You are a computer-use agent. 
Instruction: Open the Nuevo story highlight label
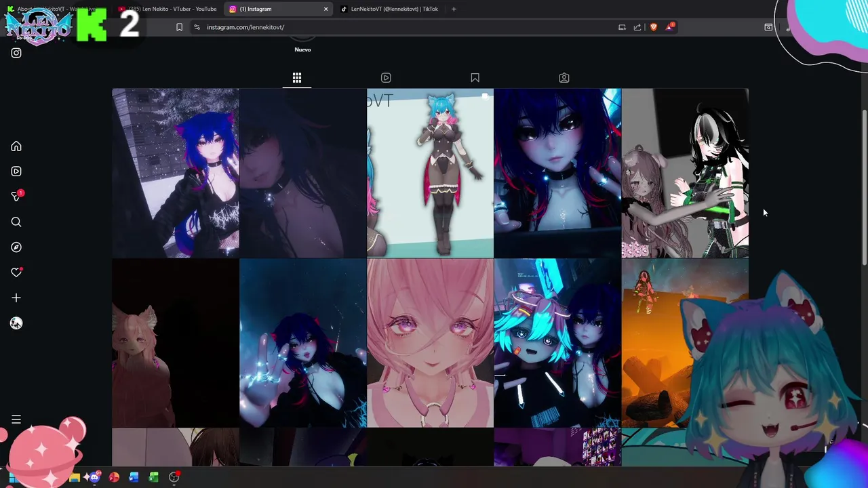tap(302, 49)
